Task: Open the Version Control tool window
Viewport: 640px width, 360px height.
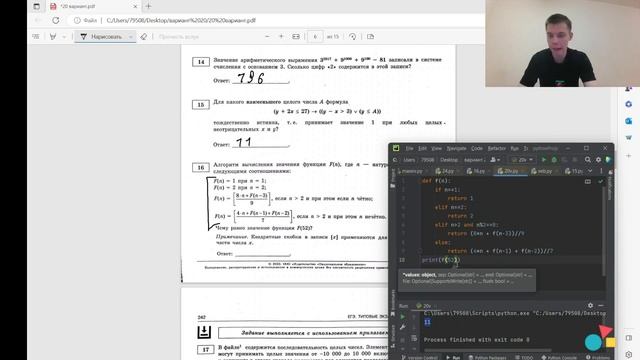Action: pyautogui.click(x=420, y=358)
